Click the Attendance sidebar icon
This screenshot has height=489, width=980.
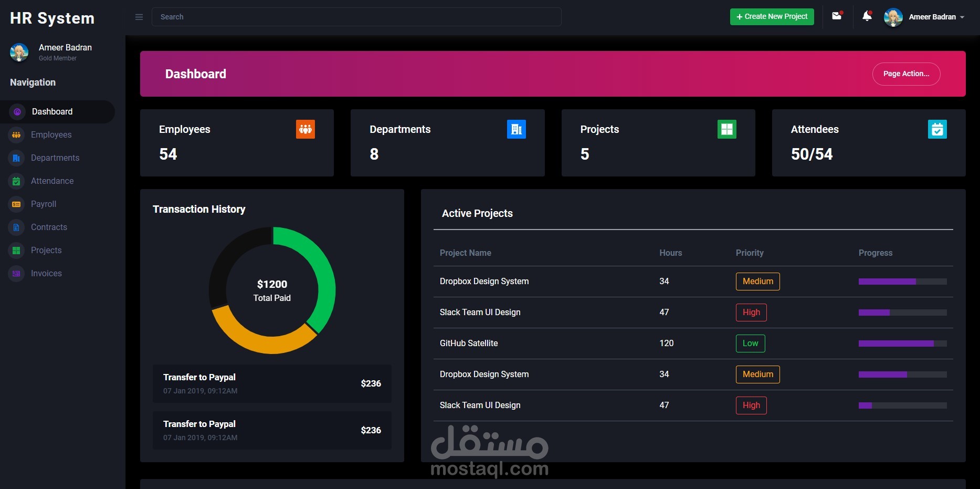point(16,181)
